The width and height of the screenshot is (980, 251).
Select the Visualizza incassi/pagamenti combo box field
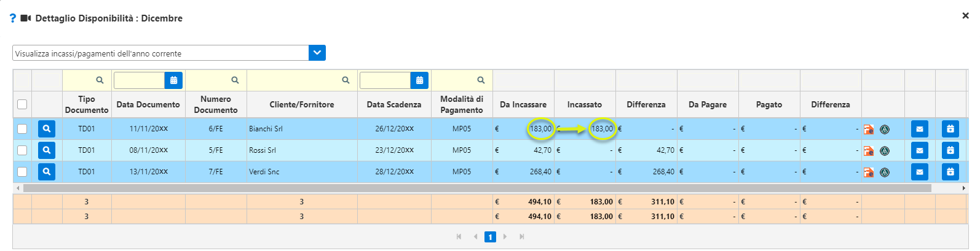[160, 53]
